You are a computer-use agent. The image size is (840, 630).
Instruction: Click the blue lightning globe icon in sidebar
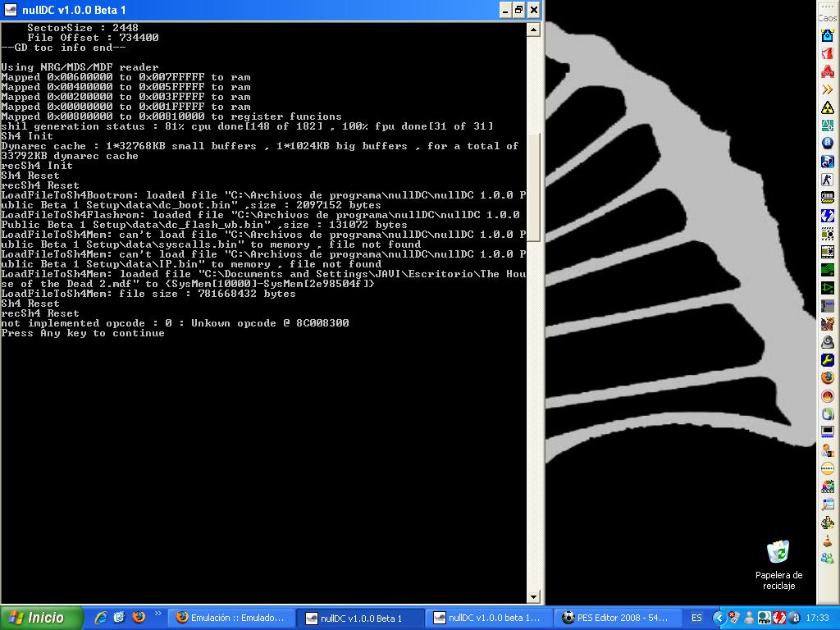(828, 216)
